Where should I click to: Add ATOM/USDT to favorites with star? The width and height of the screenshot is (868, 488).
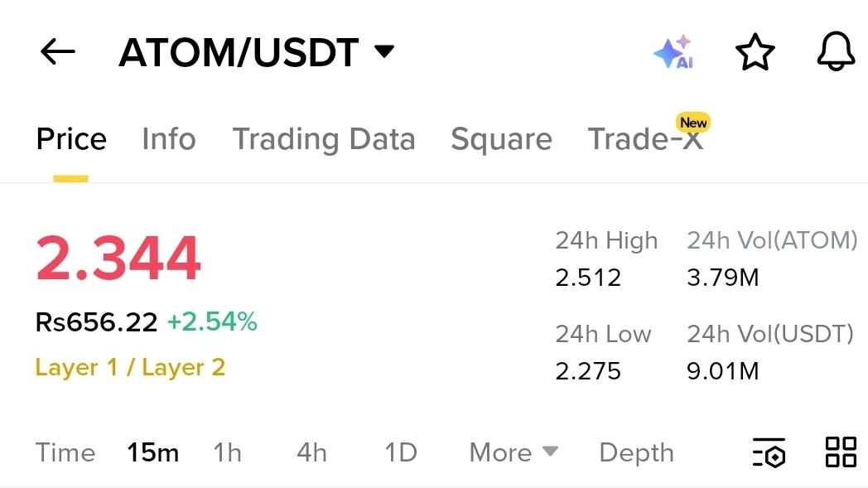tap(755, 52)
